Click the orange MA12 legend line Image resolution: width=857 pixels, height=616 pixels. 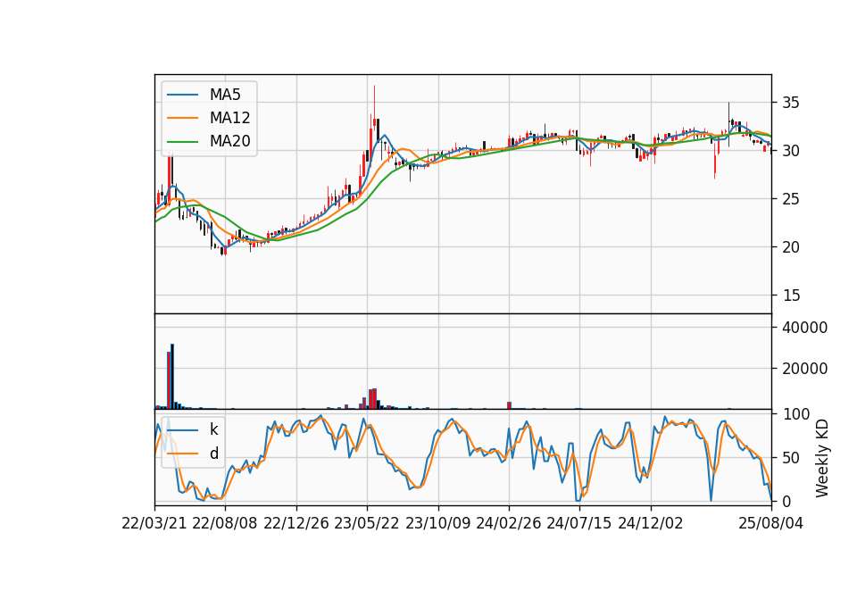tap(182, 118)
